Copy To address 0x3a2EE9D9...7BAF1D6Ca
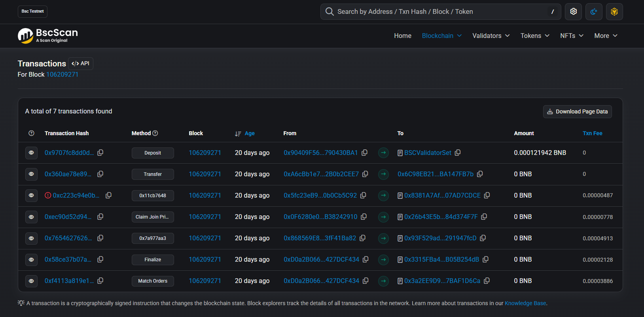The height and width of the screenshot is (317, 644). tap(487, 281)
